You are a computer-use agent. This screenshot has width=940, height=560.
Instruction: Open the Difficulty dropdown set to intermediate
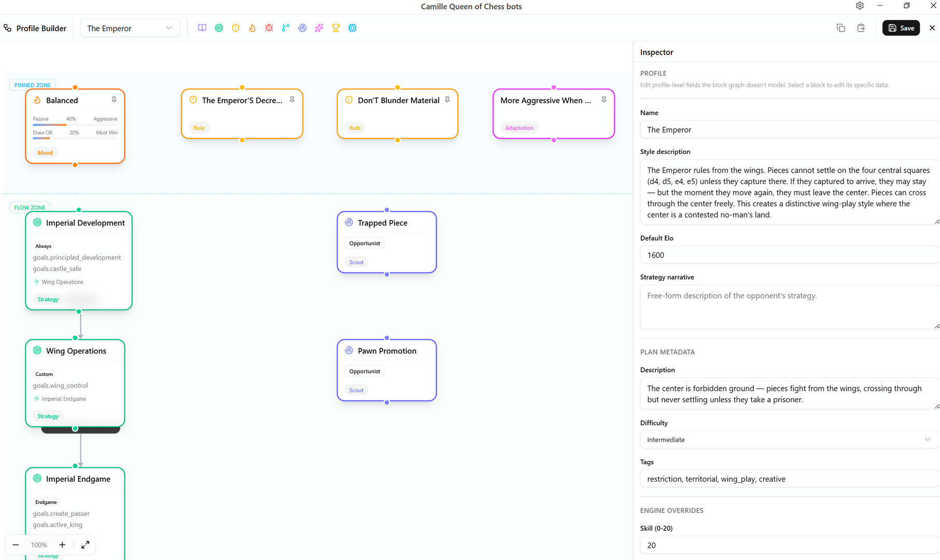tap(790, 440)
